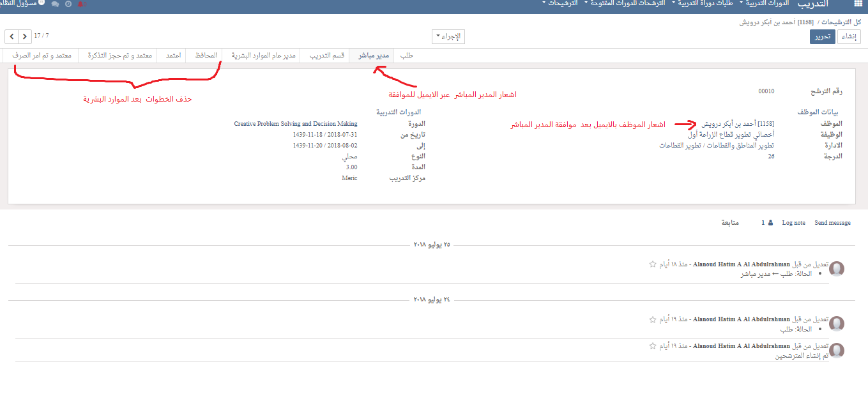Open the conversations chat bubble icon
The width and height of the screenshot is (868, 403).
[56, 4]
